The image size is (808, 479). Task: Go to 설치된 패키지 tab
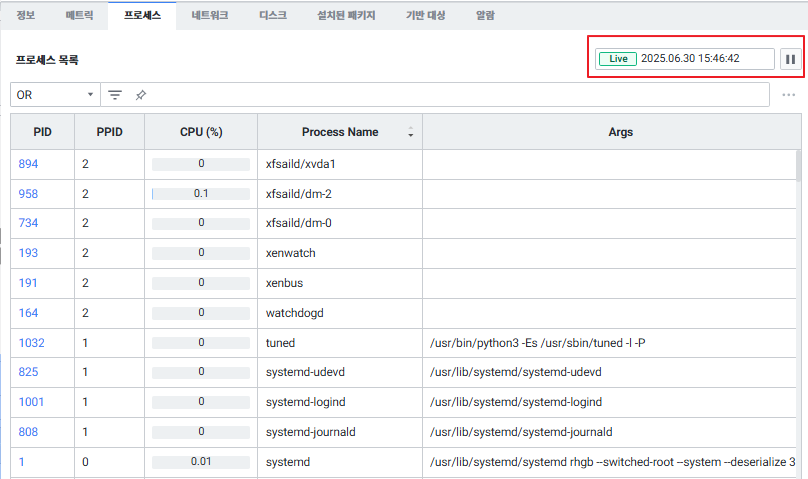click(346, 16)
